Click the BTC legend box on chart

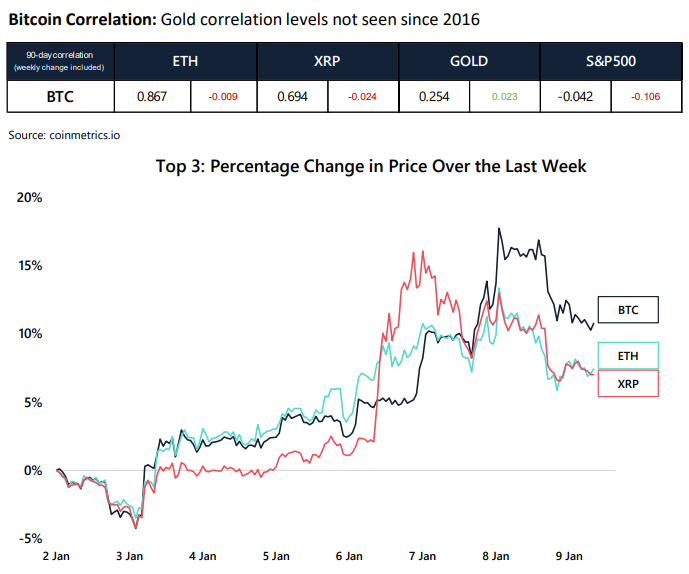(x=628, y=311)
